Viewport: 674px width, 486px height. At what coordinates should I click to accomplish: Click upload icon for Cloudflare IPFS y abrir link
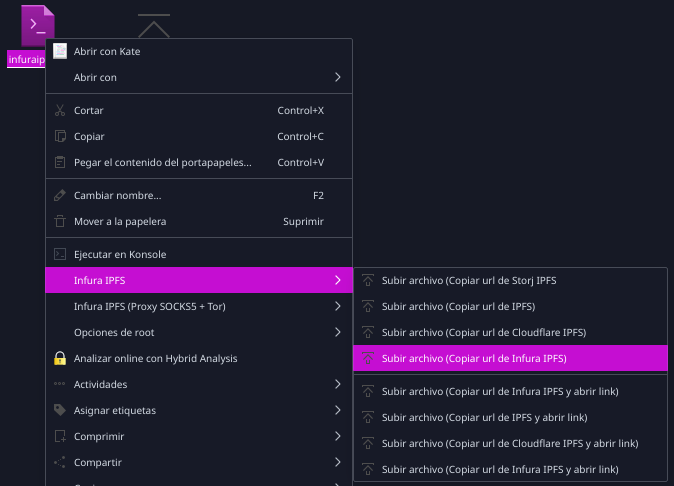pyautogui.click(x=368, y=443)
